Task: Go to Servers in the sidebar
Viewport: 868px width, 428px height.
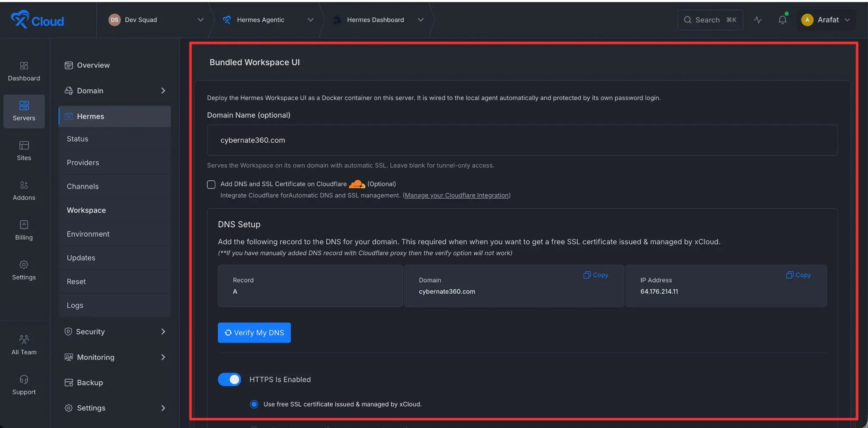Action: (x=24, y=111)
